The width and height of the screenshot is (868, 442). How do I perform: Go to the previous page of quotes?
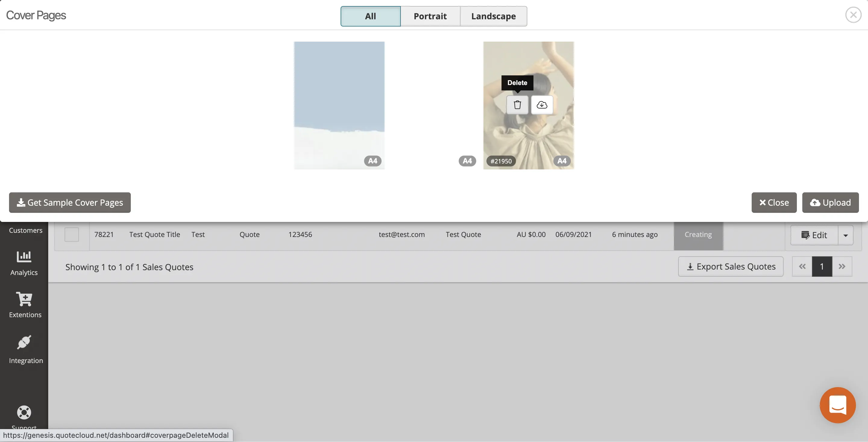point(802,267)
